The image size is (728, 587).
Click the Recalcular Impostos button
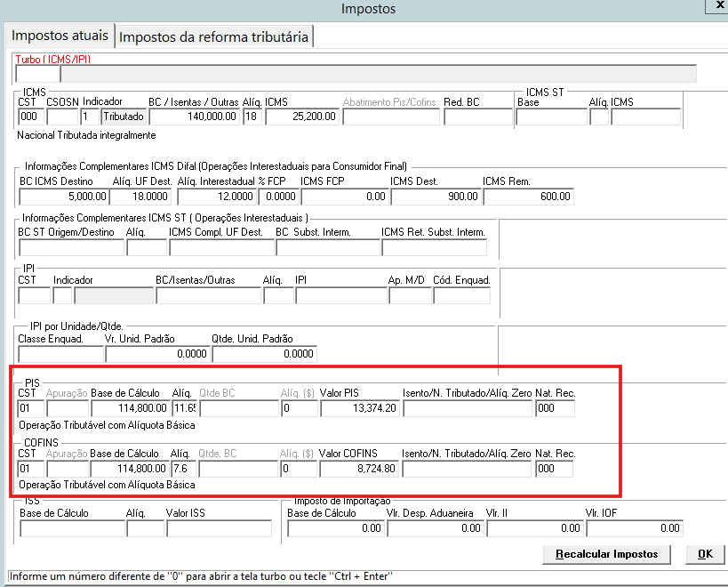pos(606,554)
